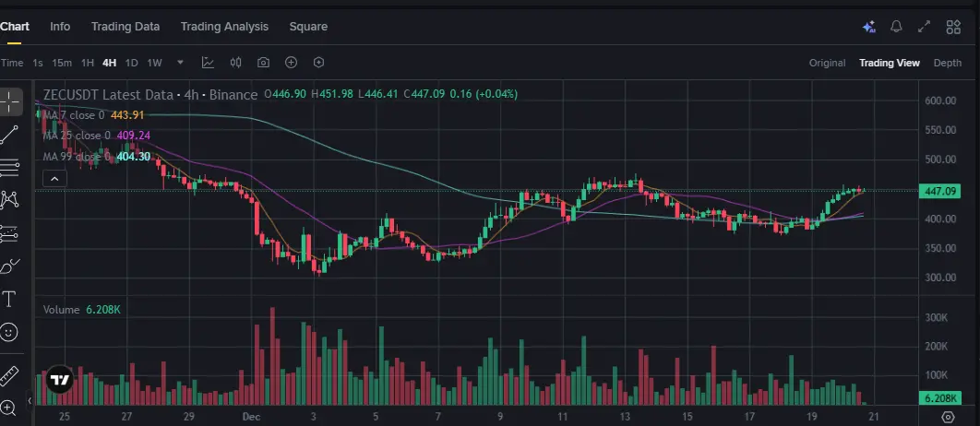Open time axis settings gear icon
Viewport: 980px width, 426px height.
pos(948,418)
